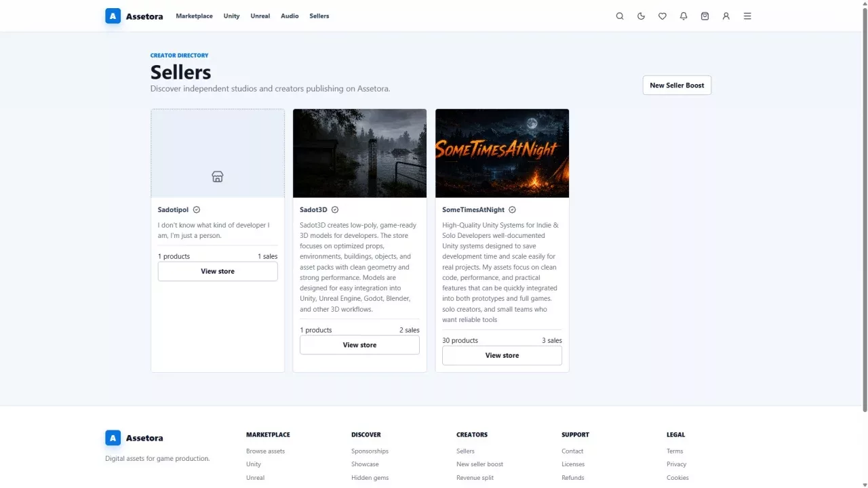Open Sponsorships footer link
The height and width of the screenshot is (488, 868).
370,451
